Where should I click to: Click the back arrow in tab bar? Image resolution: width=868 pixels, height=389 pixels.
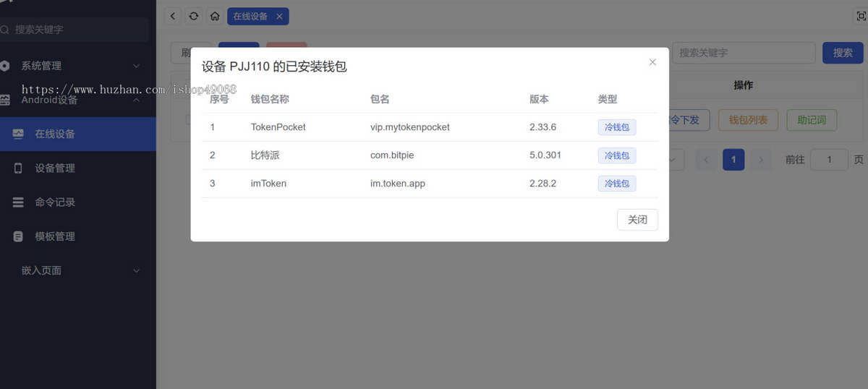click(173, 16)
